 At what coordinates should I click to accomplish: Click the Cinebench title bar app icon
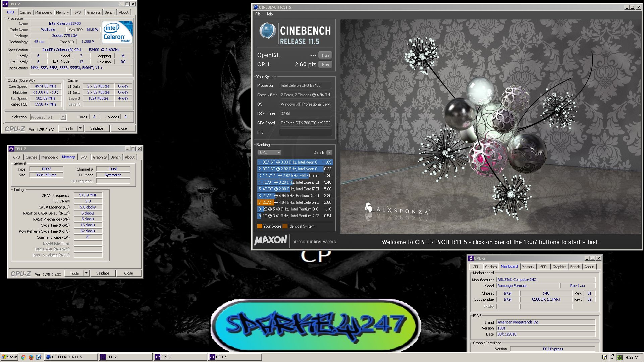coord(256,7)
